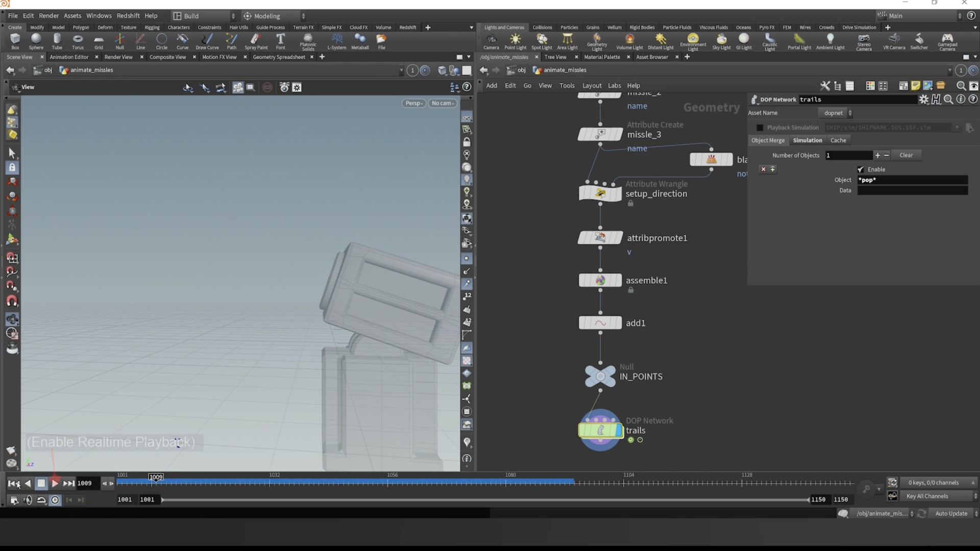
Task: Open the Persp view dropdown
Action: tap(414, 103)
